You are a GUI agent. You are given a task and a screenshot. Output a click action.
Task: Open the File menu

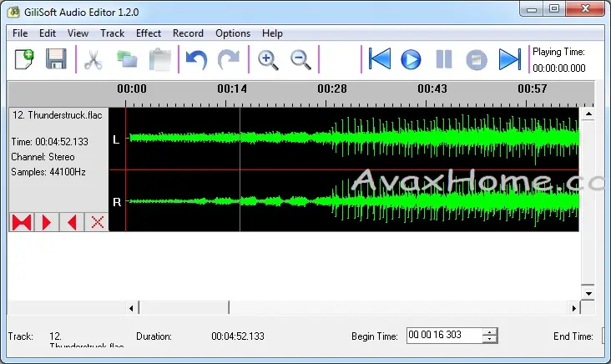point(20,33)
